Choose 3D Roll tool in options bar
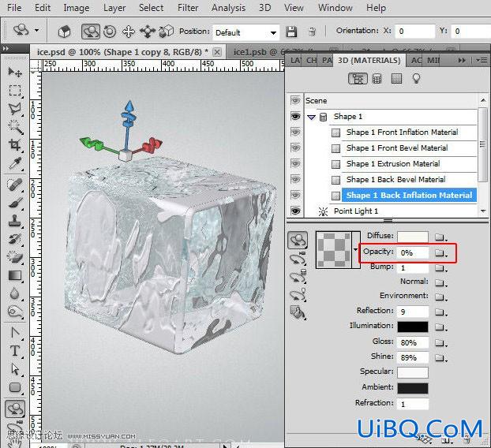The width and height of the screenshot is (491, 448). 110,32
